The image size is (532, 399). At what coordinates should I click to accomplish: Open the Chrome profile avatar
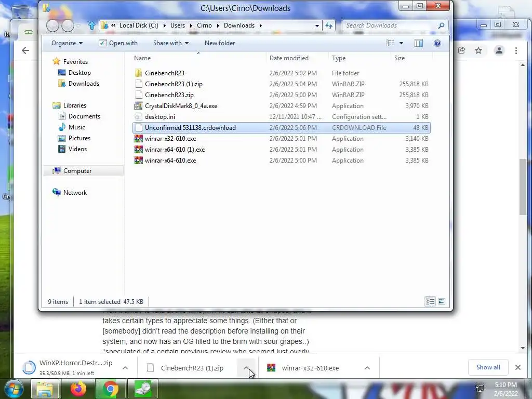click(x=499, y=50)
